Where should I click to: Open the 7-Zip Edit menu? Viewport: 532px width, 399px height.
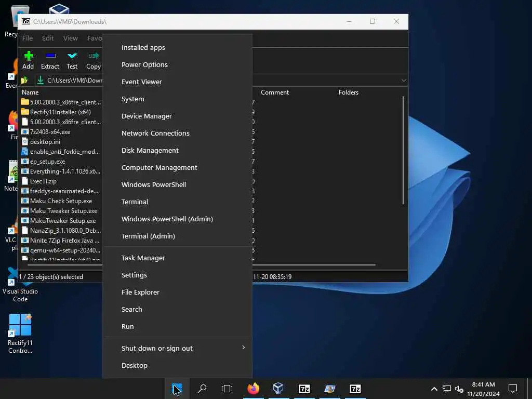48,38
